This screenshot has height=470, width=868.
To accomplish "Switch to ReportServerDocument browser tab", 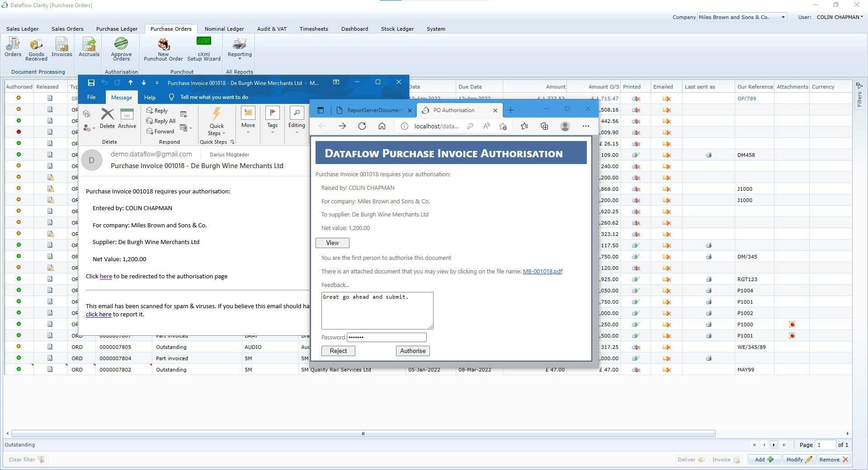I will tap(375, 110).
